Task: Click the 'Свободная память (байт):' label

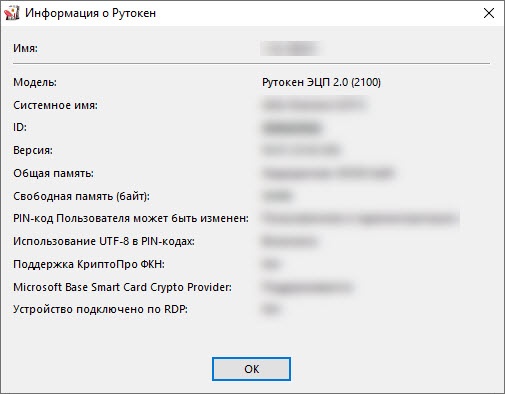Action: [81, 196]
